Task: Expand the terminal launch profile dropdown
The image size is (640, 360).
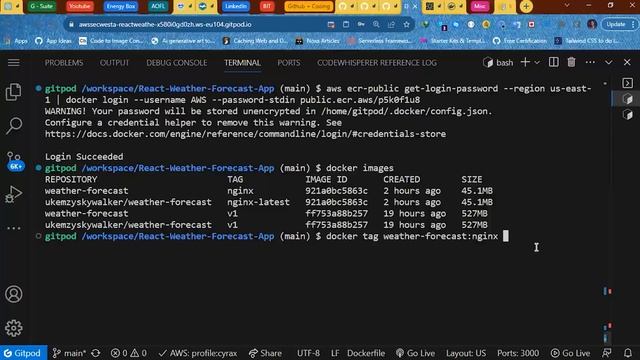Action: [x=537, y=62]
